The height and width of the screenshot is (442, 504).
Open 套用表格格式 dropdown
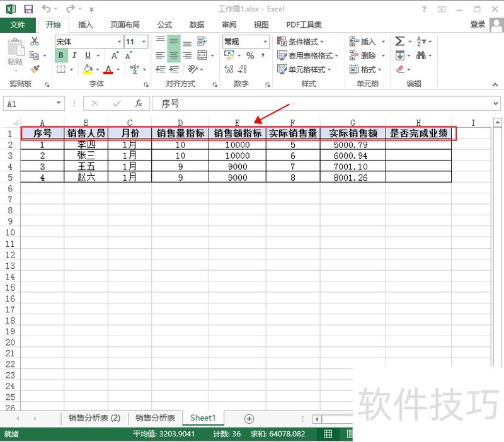pyautogui.click(x=307, y=55)
